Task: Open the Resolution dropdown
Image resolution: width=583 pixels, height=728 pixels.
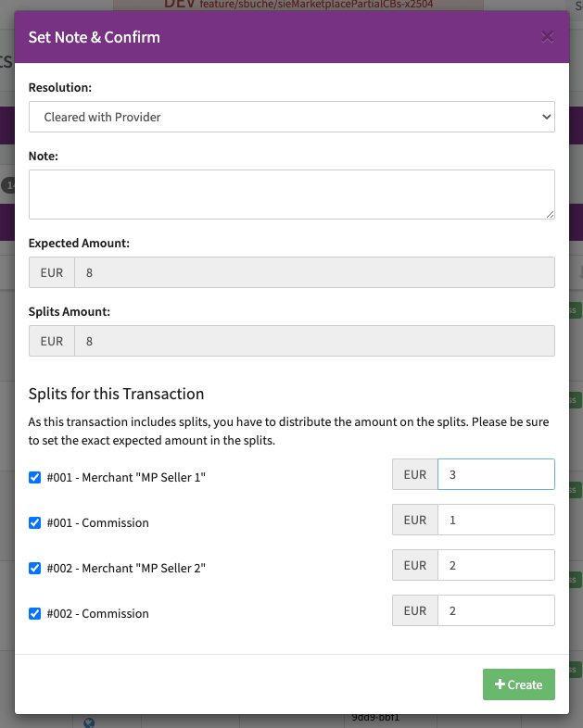Action: [x=292, y=118]
